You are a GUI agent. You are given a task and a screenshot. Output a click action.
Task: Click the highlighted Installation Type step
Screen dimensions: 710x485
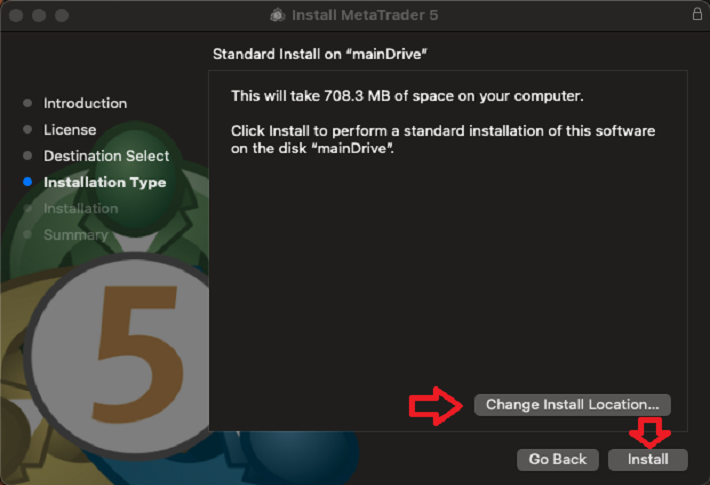(x=105, y=182)
